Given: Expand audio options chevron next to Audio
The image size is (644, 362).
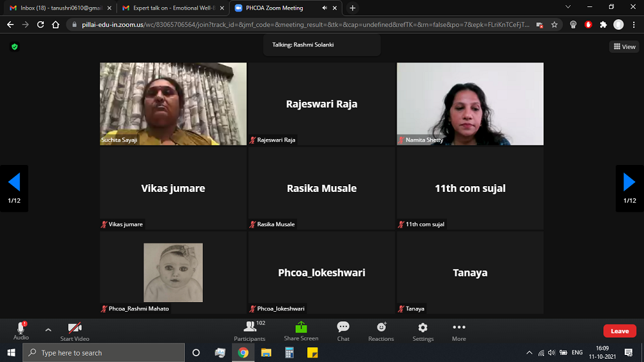Looking at the screenshot, I should [48, 330].
